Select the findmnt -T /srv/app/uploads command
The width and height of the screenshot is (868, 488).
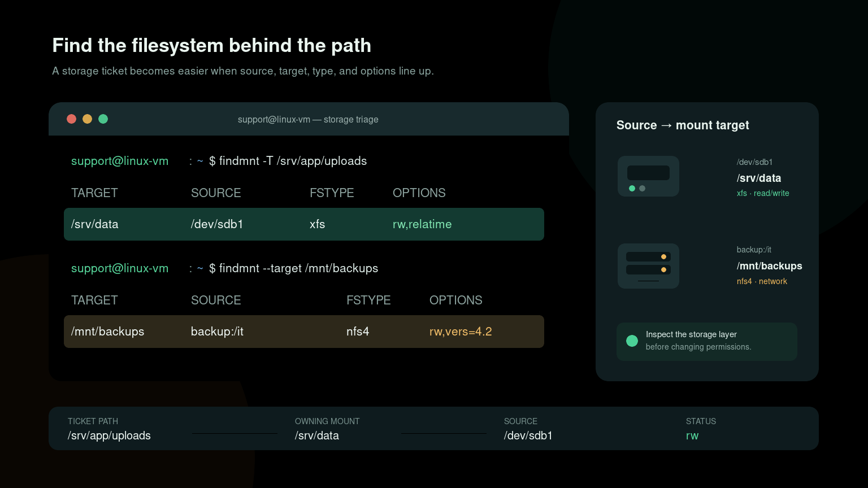click(293, 161)
